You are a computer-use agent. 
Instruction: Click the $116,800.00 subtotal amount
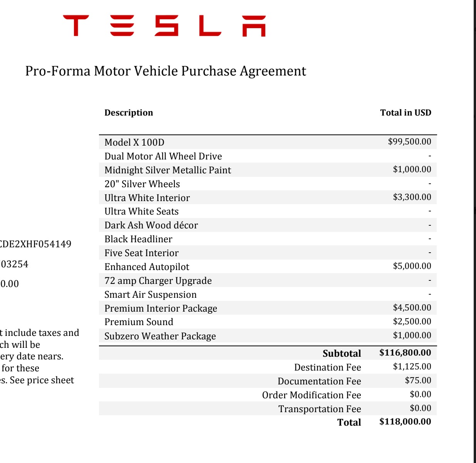405,353
